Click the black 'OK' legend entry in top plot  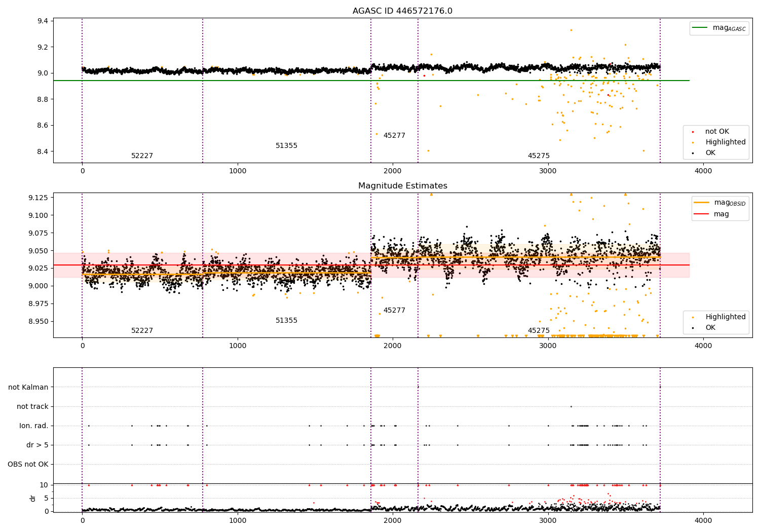[x=710, y=153]
